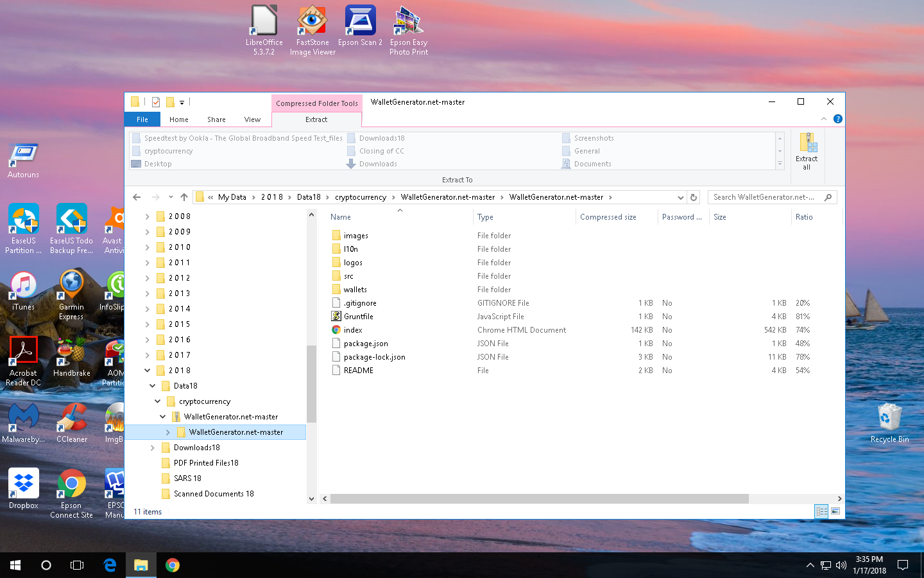Expand the 2016 folder in the navigation pane

pos(147,339)
